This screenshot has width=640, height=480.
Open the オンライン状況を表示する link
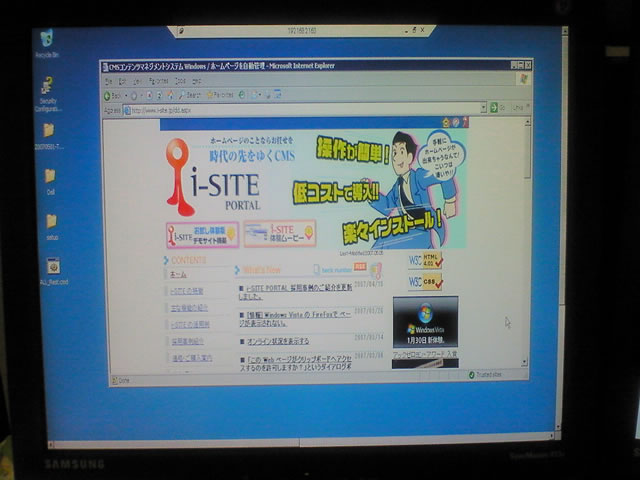click(278, 341)
